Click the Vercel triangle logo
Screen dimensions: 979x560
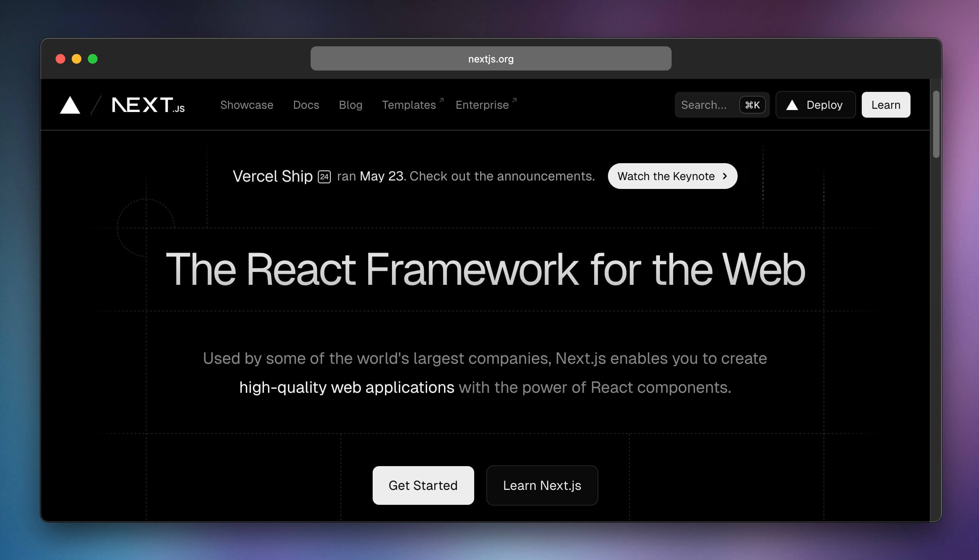[70, 106]
